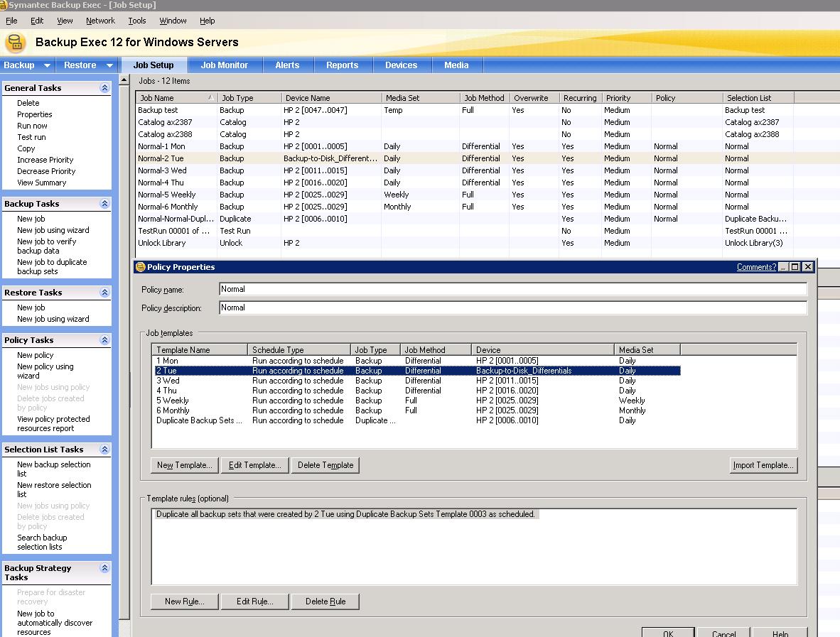Click the Import Template button

tap(763, 465)
